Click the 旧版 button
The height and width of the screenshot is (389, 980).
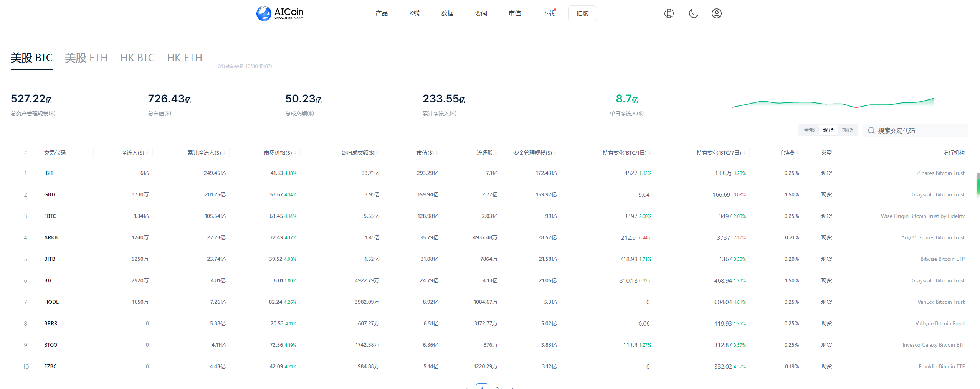coord(583,13)
